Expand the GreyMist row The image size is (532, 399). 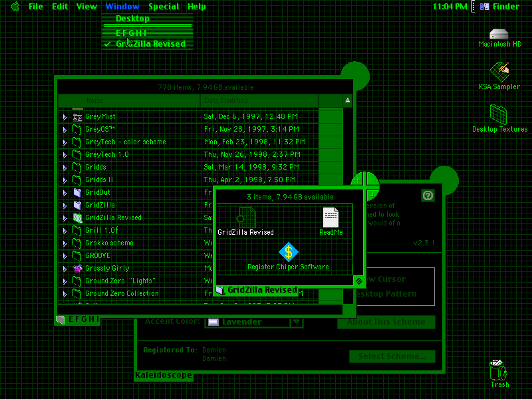point(65,118)
